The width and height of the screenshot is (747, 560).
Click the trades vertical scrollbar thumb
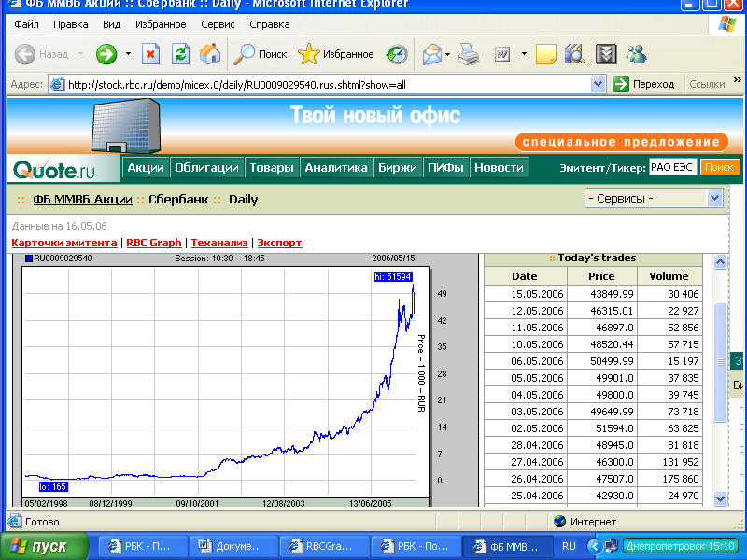[x=720, y=362]
